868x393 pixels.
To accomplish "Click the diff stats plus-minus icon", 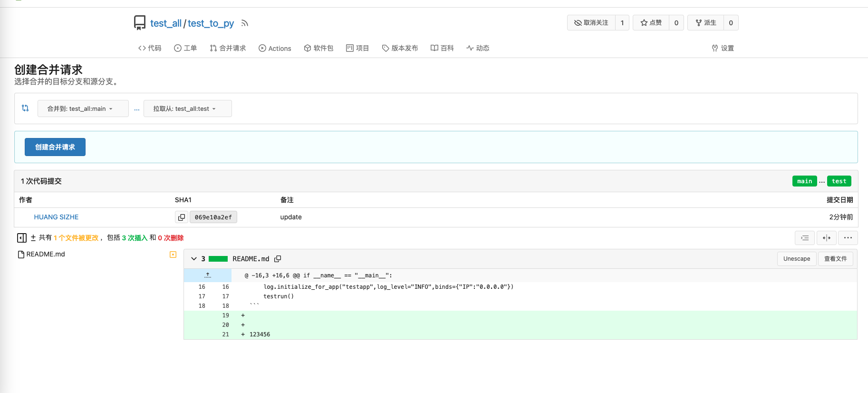I will (x=33, y=237).
